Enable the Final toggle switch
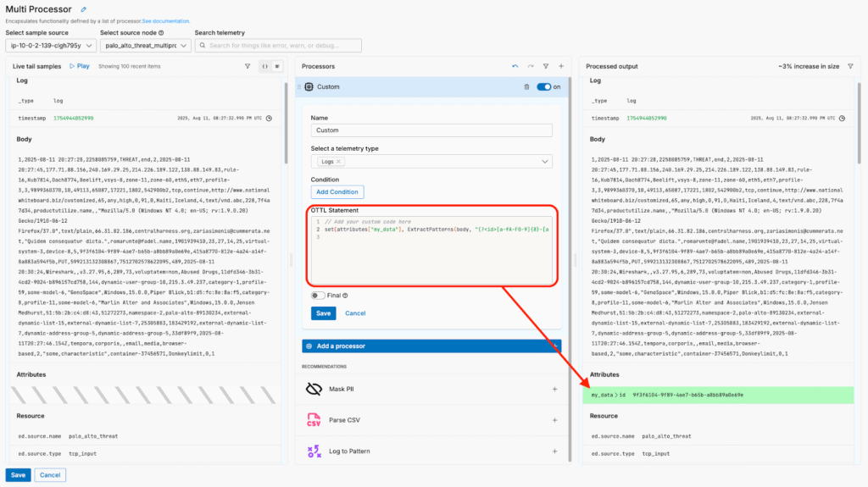The image size is (868, 487). (318, 296)
